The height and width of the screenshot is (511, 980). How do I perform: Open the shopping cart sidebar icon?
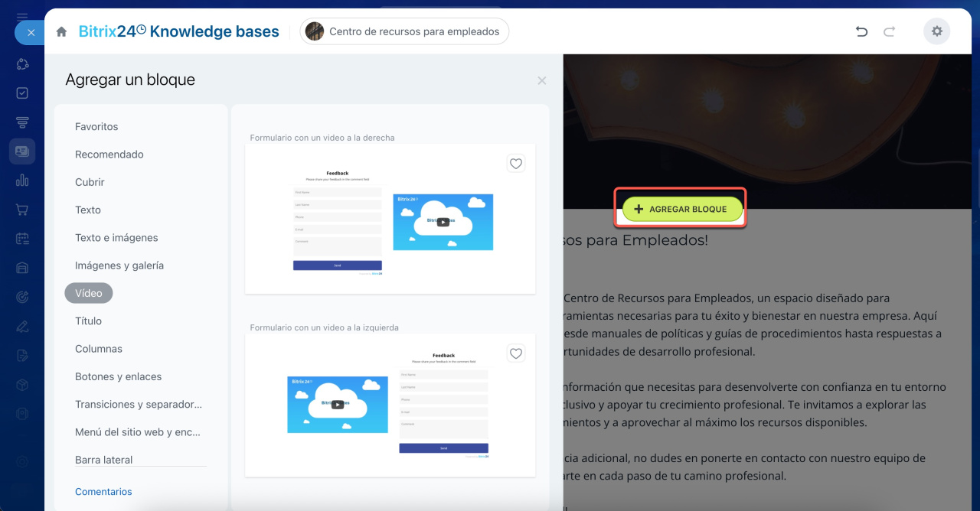pyautogui.click(x=22, y=210)
